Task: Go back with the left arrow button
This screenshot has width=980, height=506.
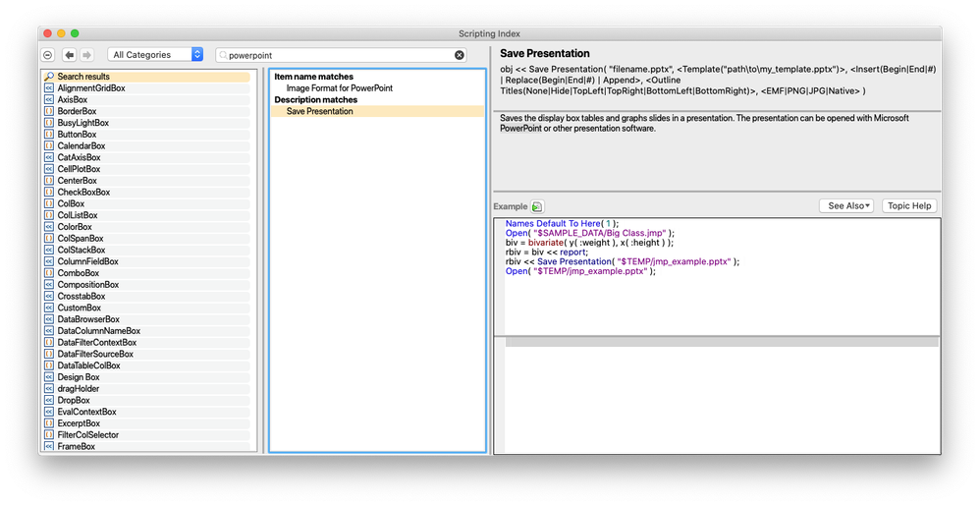Action: point(70,55)
